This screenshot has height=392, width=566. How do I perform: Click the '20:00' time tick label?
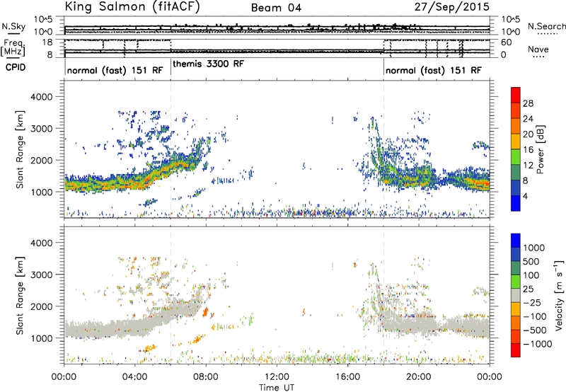click(x=419, y=377)
